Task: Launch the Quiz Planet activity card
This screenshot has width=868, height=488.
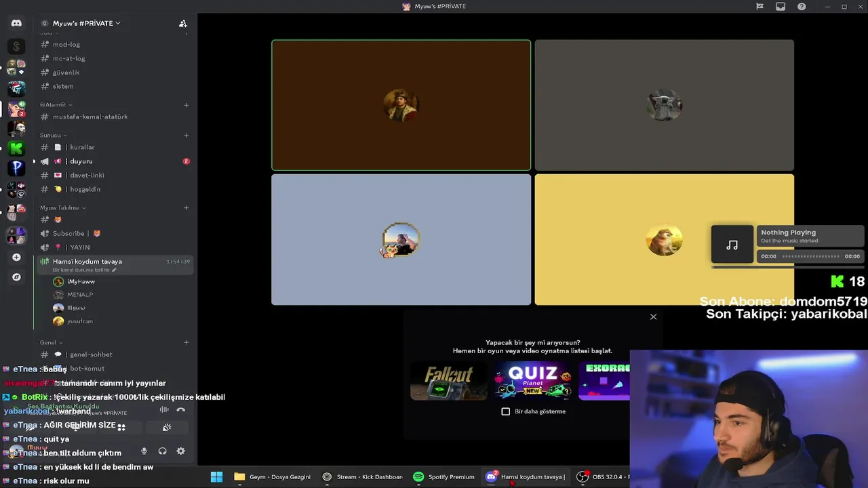Action: (533, 382)
